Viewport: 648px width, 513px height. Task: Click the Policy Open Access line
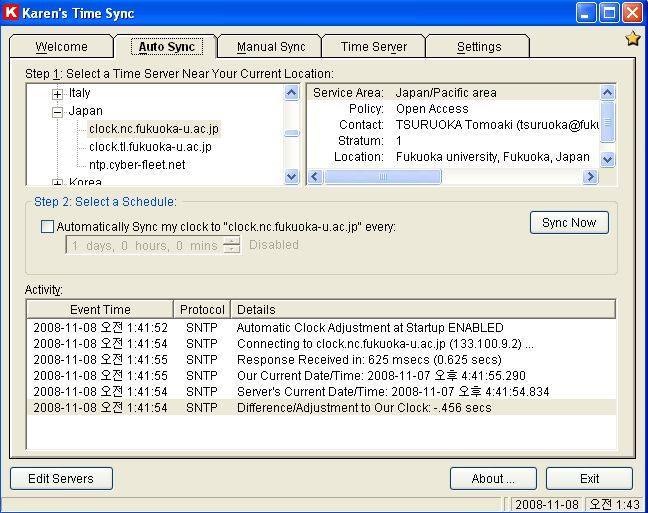[453, 109]
